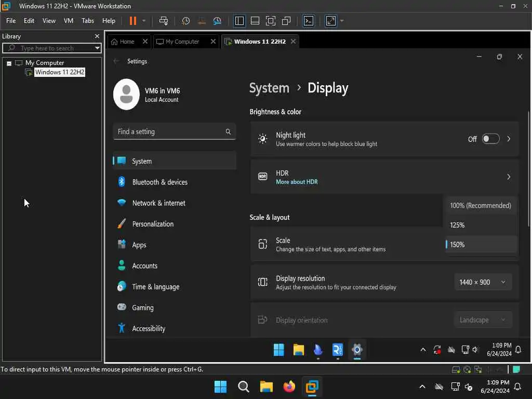Click the Settings page vertical scrollbar
Viewport: 532px width, 399px height.
[x=528, y=169]
